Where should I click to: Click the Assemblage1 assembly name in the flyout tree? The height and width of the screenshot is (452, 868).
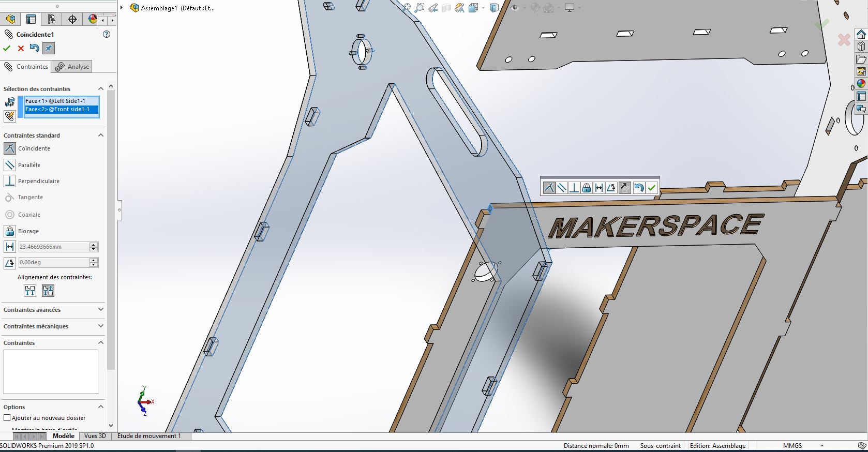coord(177,8)
